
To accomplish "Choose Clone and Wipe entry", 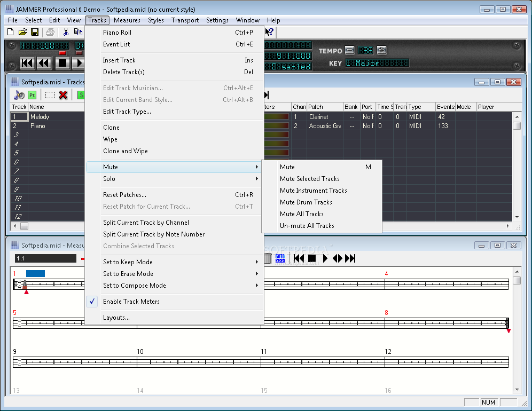I will pos(174,151).
